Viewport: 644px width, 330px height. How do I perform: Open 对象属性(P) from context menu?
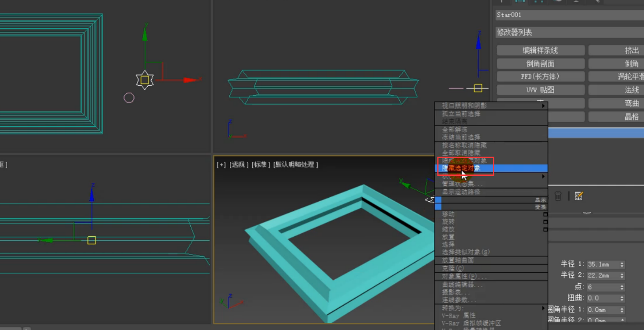tap(464, 277)
